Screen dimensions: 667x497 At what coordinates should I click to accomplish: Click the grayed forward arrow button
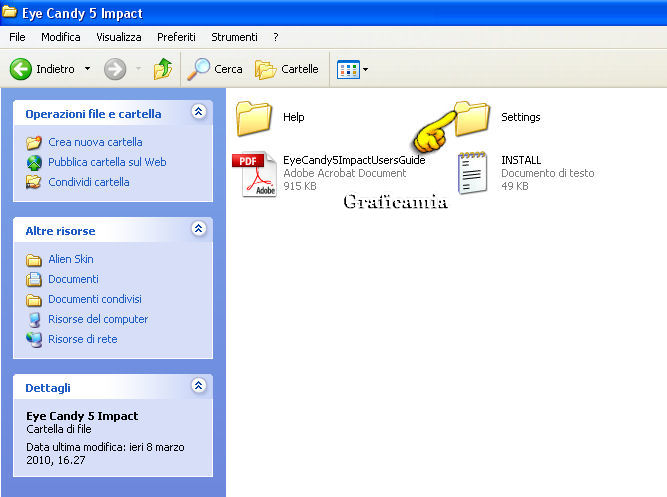coord(115,69)
